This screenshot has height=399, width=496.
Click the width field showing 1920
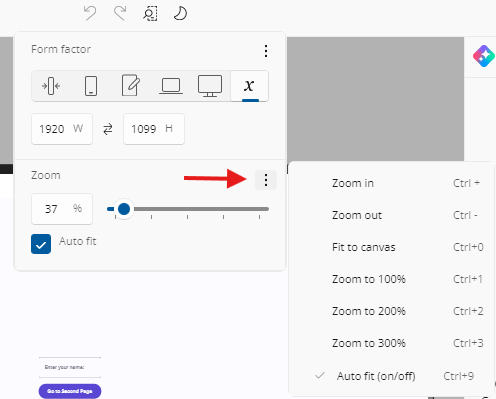pos(62,129)
